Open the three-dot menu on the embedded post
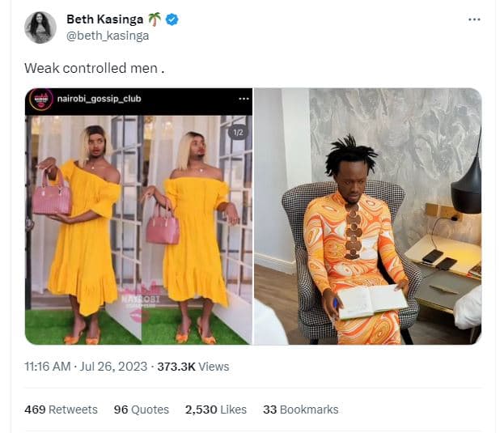Image resolution: width=504 pixels, height=433 pixels. point(244,99)
